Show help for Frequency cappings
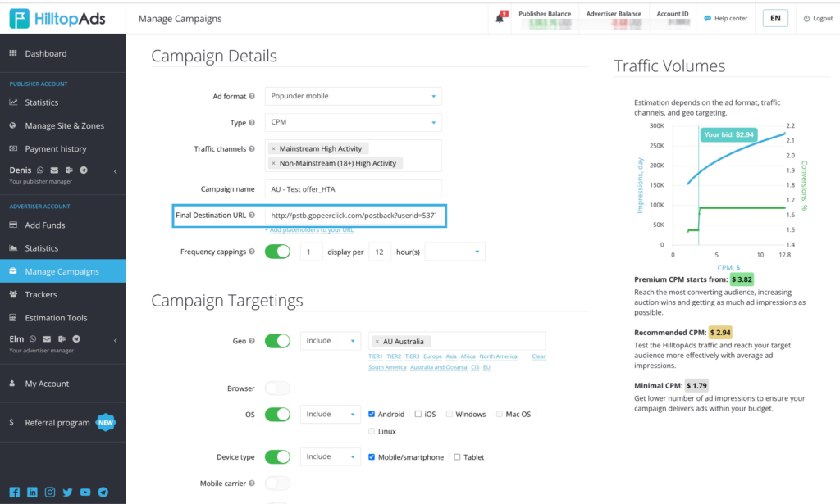Viewport: 840px width, 504px height. point(252,252)
